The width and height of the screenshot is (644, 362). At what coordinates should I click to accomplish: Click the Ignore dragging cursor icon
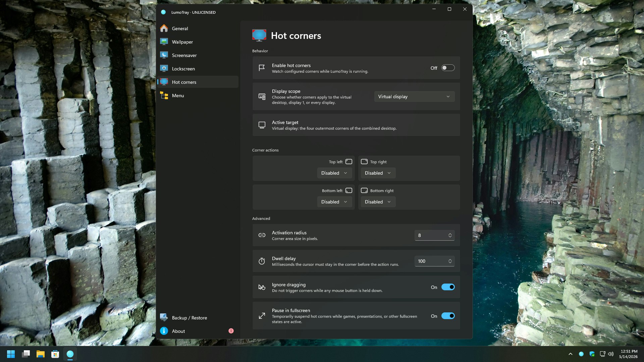point(262,287)
